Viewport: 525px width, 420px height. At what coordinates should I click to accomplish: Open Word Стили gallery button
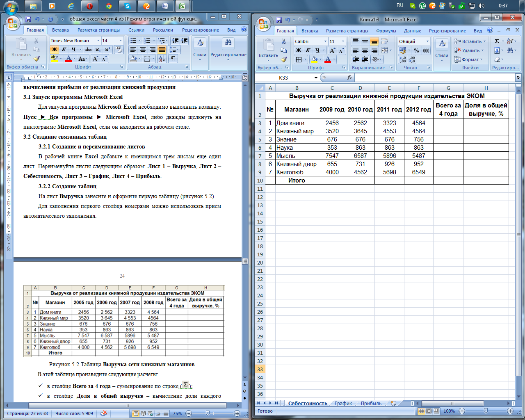click(x=200, y=49)
